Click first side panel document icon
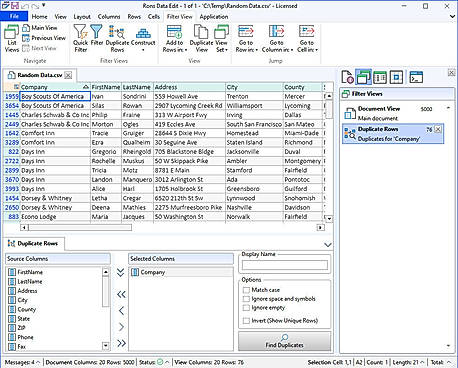Screen dimensions: 458x368 pos(348,77)
